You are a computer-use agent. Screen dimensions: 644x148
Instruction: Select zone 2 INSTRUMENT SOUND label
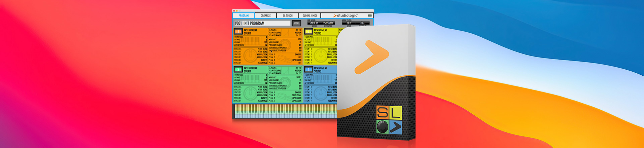(x=321, y=32)
